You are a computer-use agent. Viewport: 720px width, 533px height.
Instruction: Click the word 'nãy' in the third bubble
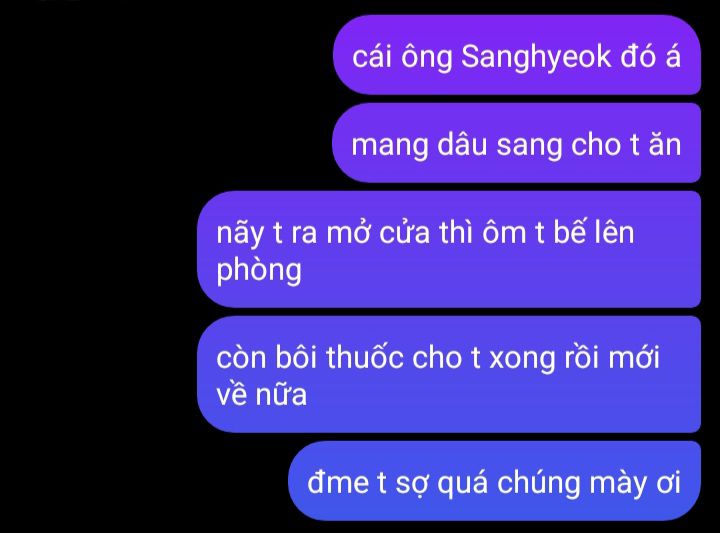(240, 234)
